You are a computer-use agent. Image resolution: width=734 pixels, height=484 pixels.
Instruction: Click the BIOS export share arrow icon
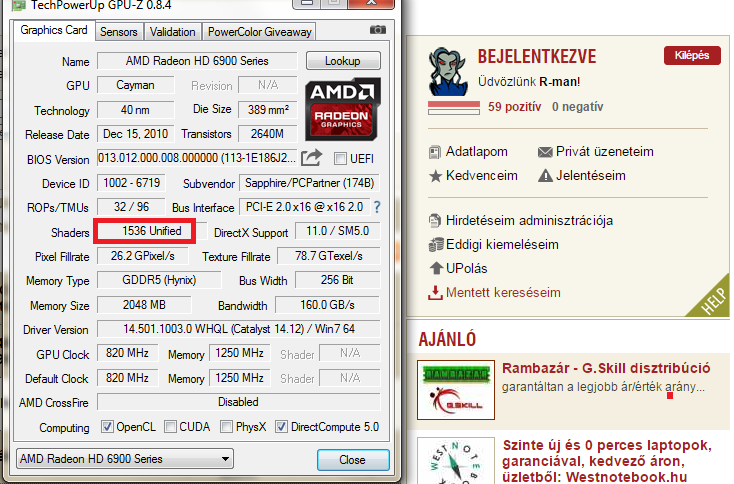(x=312, y=158)
